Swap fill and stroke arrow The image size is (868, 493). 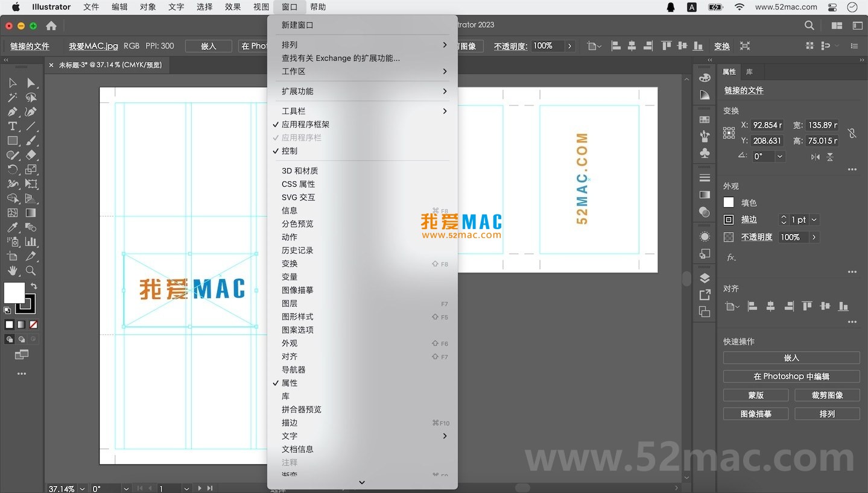[34, 286]
